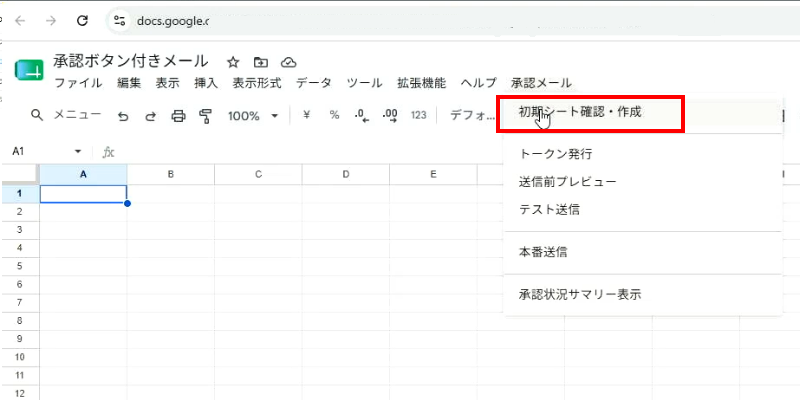The height and width of the screenshot is (400, 800).
Task: Select column D header
Action: coord(346,174)
